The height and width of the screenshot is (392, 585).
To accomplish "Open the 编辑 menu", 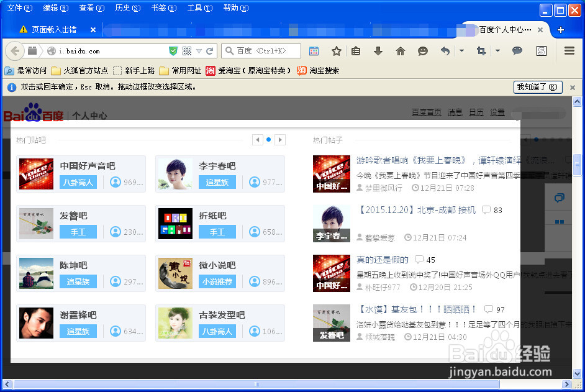I will point(56,8).
